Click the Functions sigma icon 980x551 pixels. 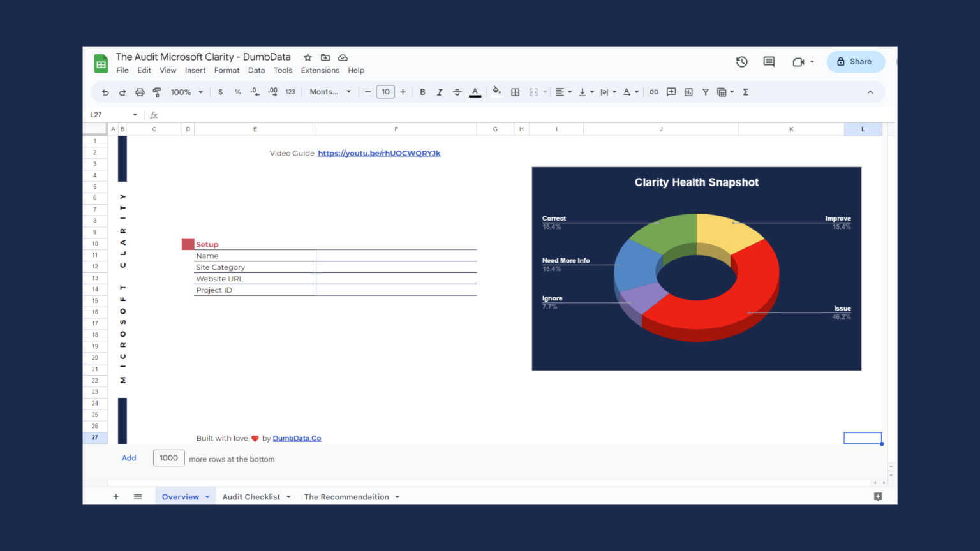[745, 92]
